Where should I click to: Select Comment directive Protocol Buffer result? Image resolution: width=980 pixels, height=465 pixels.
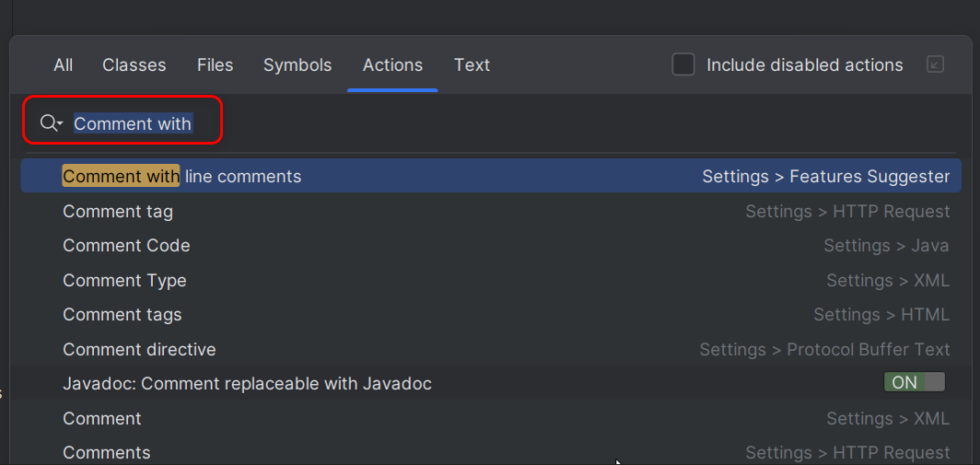tap(491, 349)
